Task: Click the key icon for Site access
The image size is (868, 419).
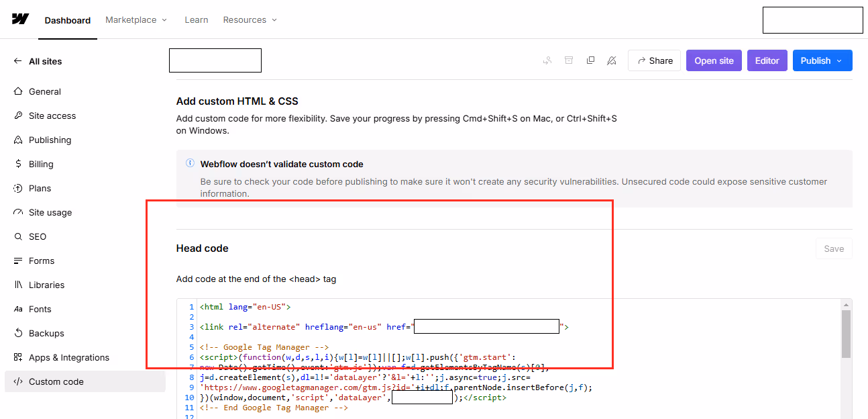Action: point(18,115)
